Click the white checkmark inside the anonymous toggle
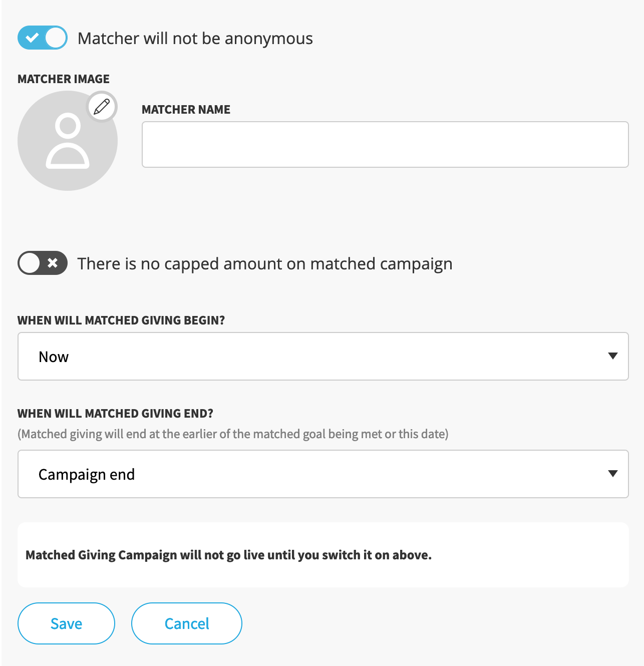This screenshot has width=644, height=666. [x=32, y=38]
